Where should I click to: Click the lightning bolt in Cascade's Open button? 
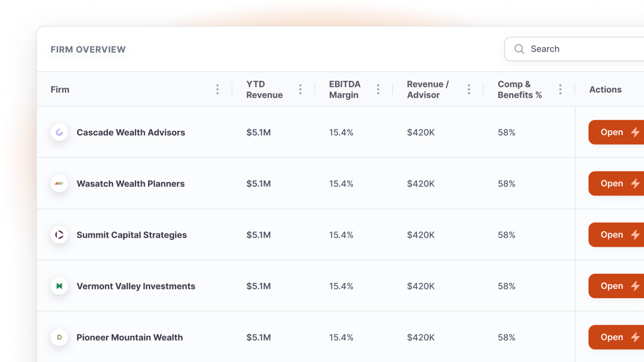635,132
